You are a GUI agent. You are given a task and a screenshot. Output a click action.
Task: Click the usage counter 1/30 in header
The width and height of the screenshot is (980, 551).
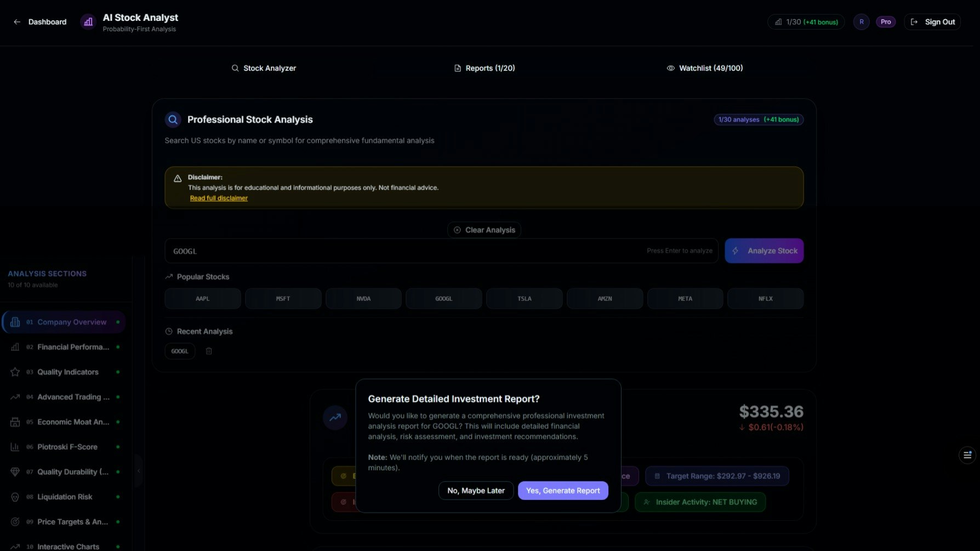(x=806, y=22)
